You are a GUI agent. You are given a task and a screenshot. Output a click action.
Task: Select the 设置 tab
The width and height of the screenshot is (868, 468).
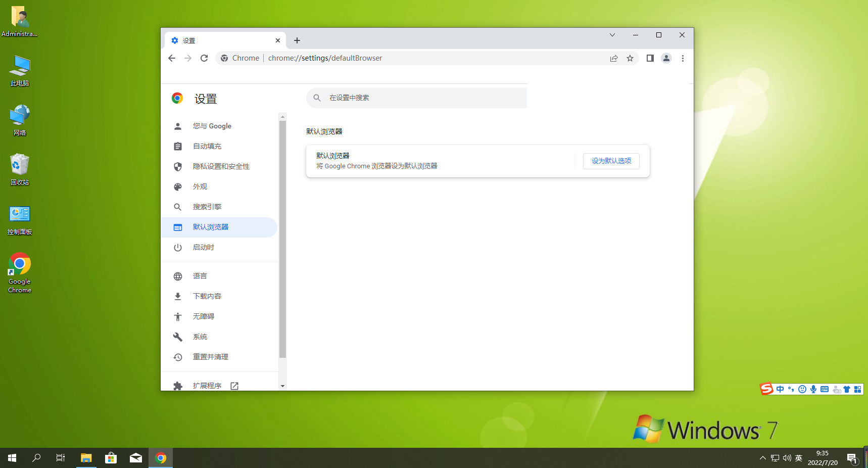[x=225, y=40]
